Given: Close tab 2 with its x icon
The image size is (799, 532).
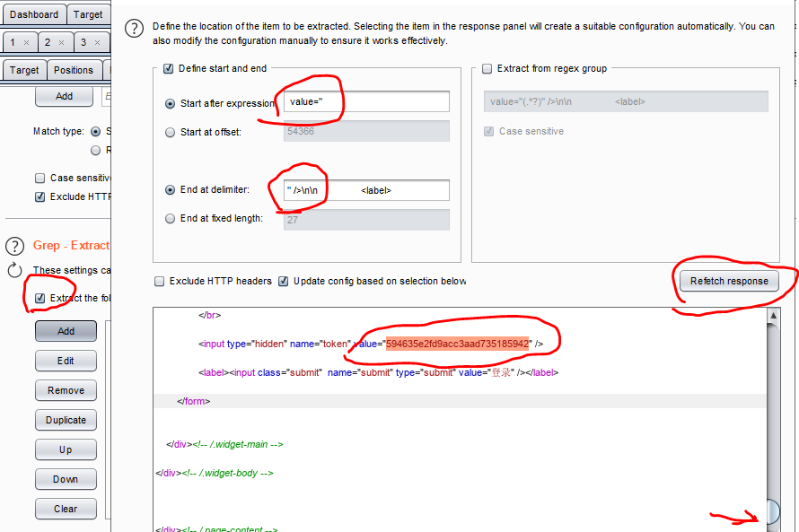Looking at the screenshot, I should 62,43.
